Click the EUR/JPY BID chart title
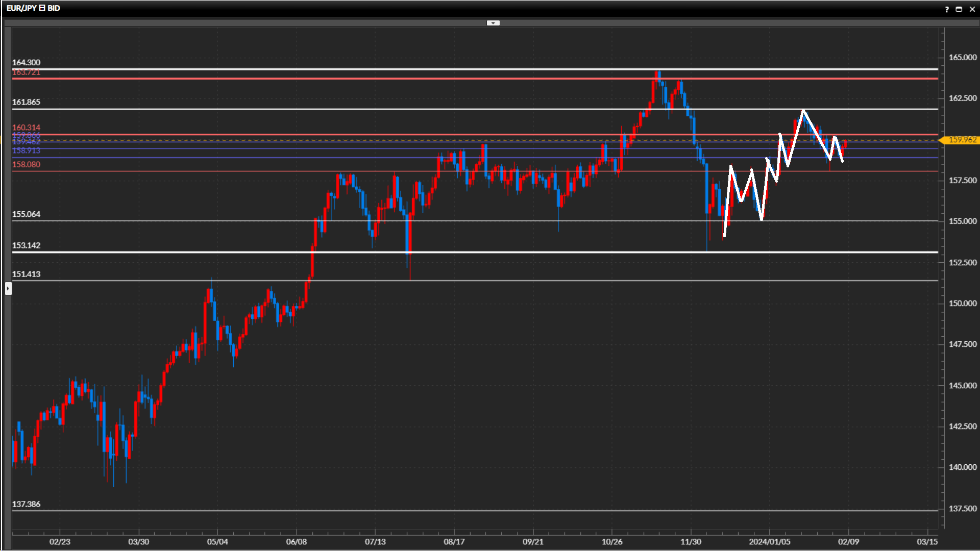The height and width of the screenshot is (551, 980). 33,8
